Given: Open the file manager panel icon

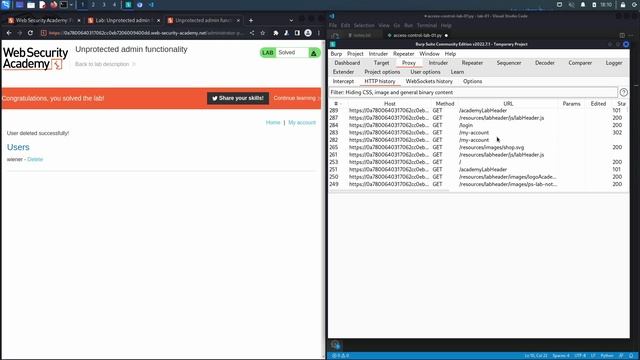Looking at the screenshot, I should tap(31, 4).
